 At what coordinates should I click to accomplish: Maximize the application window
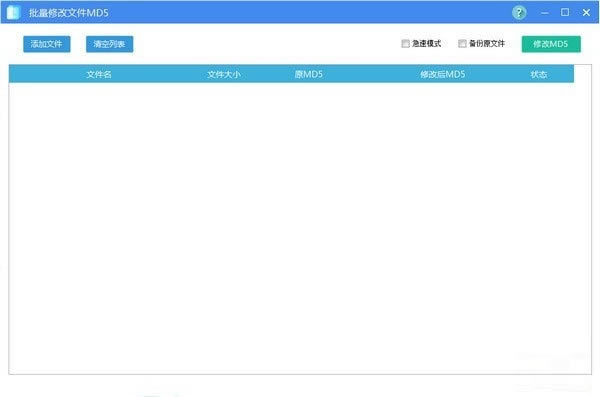[565, 12]
